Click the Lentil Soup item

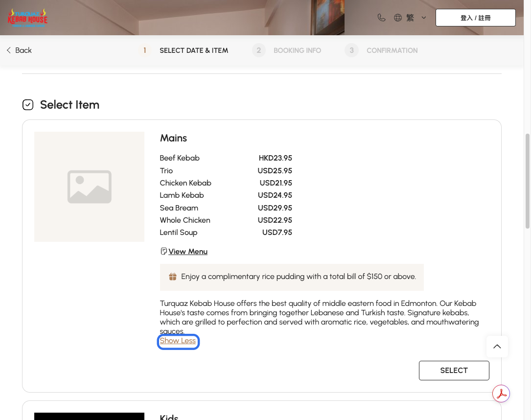pos(179,233)
